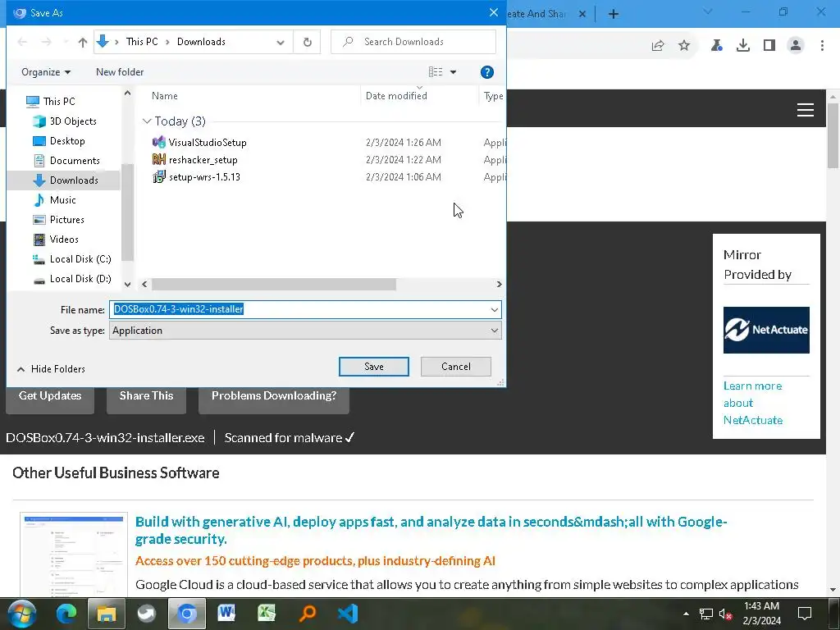
Task: Click the Save button
Action: coord(374,367)
